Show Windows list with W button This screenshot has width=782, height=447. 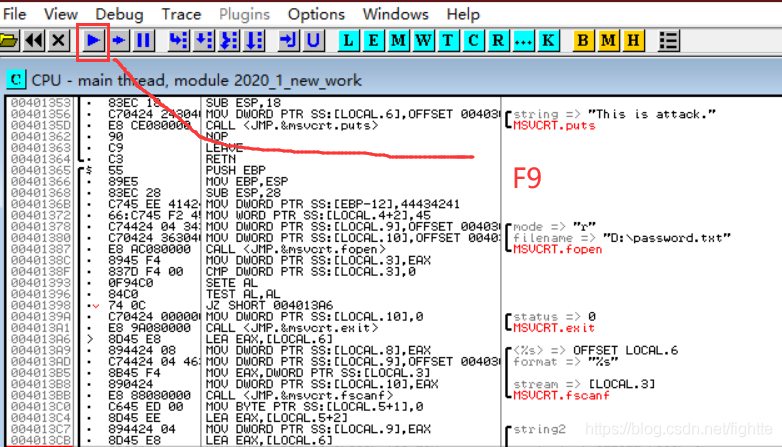pos(423,40)
